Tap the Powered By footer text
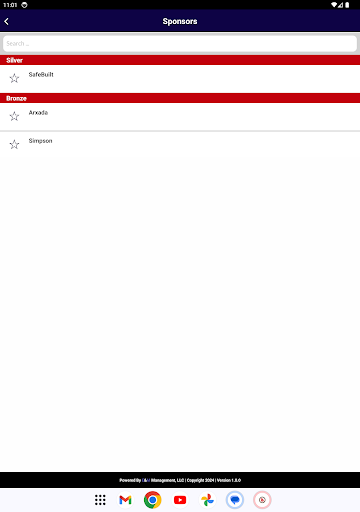This screenshot has width=360, height=512. click(180, 480)
